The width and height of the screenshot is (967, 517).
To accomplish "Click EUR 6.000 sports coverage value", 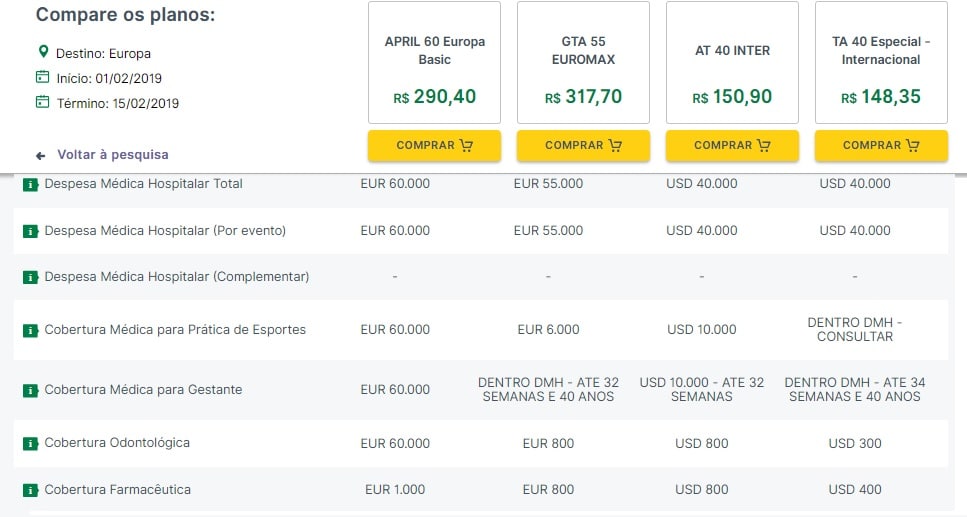I will tap(548, 329).
